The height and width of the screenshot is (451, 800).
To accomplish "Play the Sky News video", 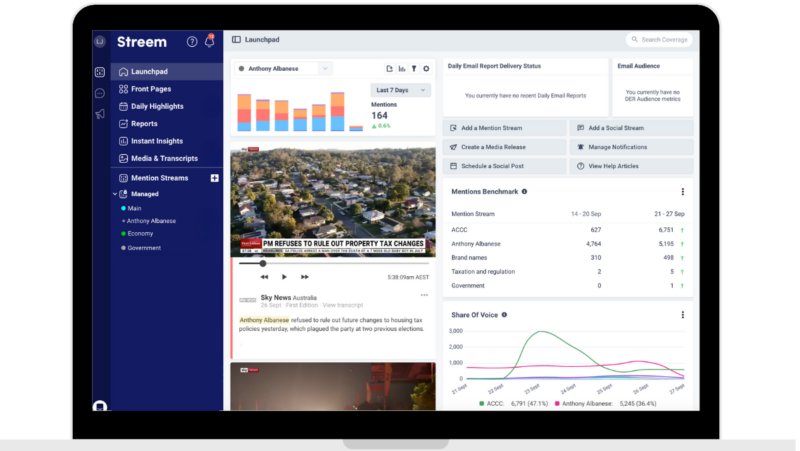I will point(284,277).
